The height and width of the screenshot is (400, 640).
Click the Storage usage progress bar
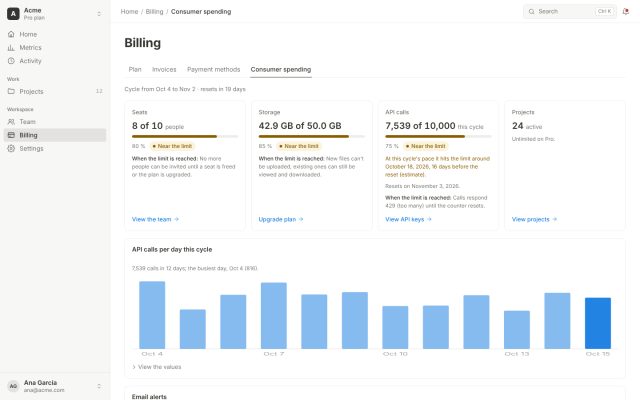pos(311,136)
